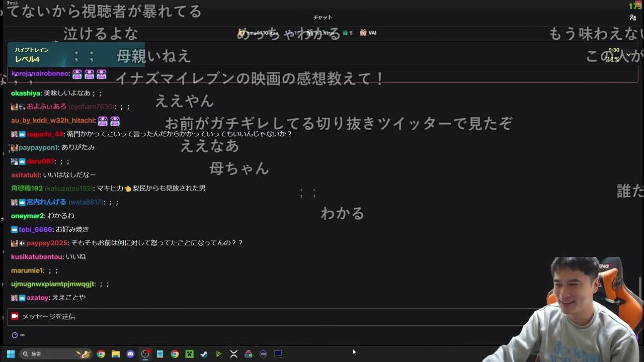
Task: Open asitatuki's user card
Action: pyautogui.click(x=25, y=175)
